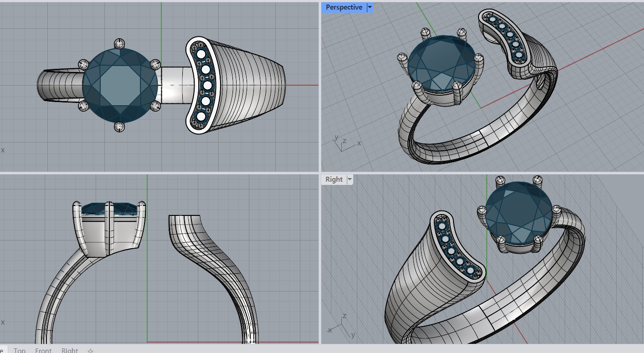Image resolution: width=644 pixels, height=353 pixels.
Task: Switch to the Front viewport tab
Action: 43,350
